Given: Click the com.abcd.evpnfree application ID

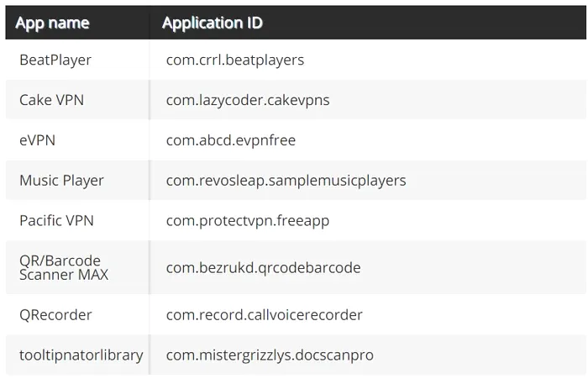Looking at the screenshot, I should (231, 140).
